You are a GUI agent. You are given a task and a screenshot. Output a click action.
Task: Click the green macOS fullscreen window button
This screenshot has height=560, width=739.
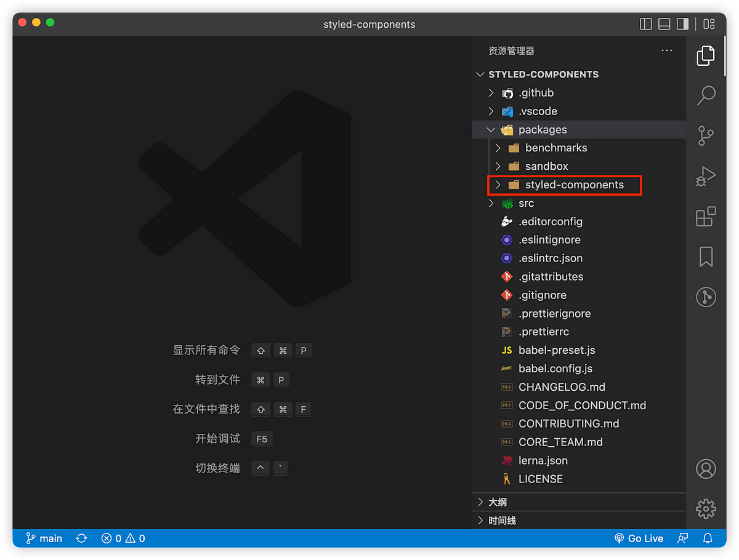click(x=50, y=22)
